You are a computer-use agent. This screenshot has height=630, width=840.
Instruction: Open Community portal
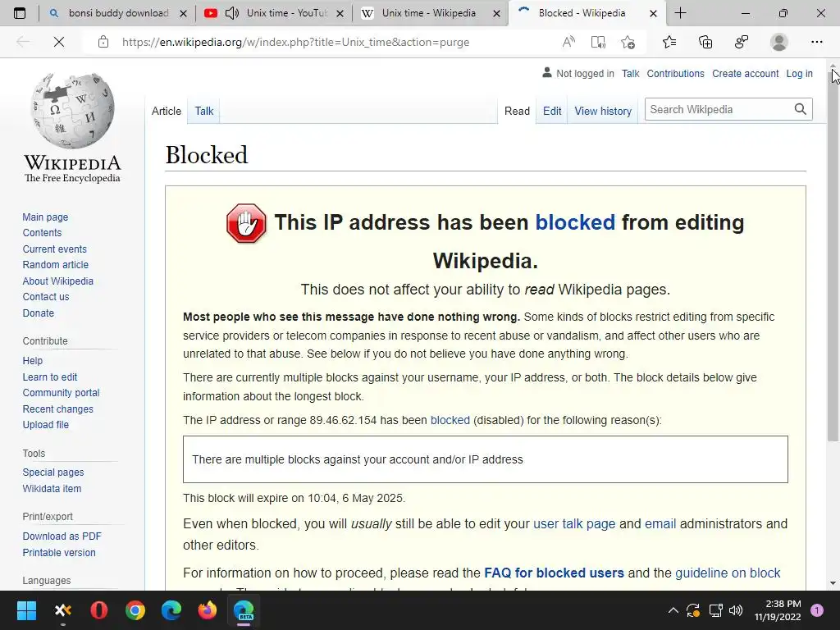tap(61, 393)
